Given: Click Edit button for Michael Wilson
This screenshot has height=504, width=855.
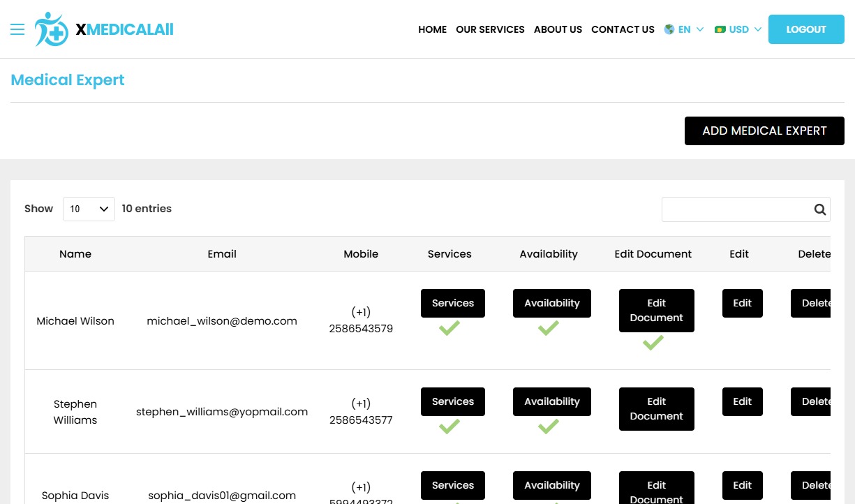Looking at the screenshot, I should pyautogui.click(x=742, y=303).
